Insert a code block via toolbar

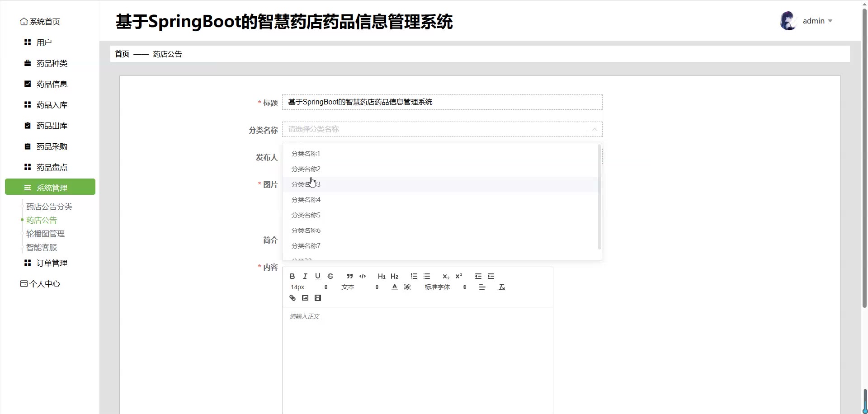362,276
